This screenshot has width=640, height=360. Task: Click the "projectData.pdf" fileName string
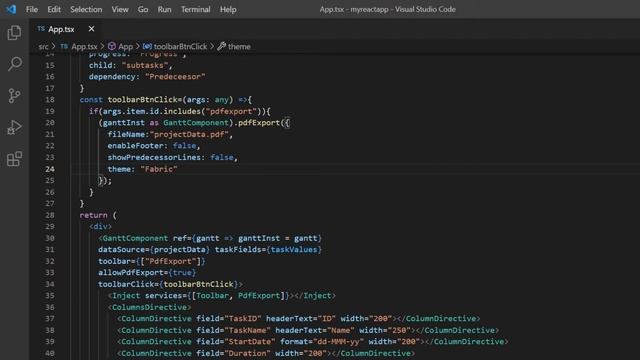[189, 134]
